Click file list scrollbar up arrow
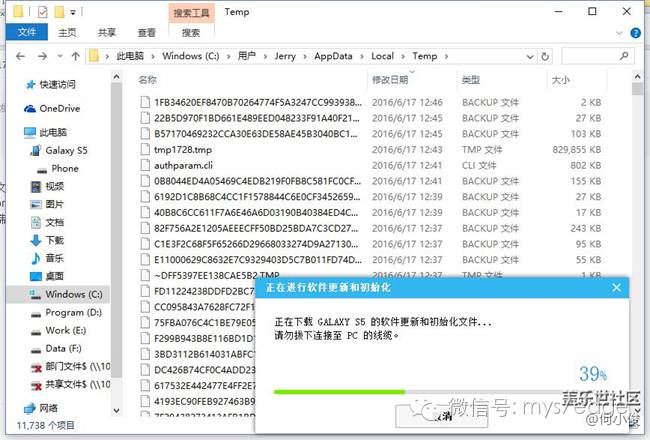 pos(637,77)
